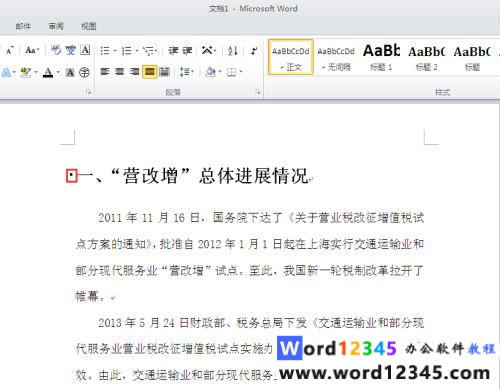Align text left
The image size is (500, 389).
click(x=105, y=72)
